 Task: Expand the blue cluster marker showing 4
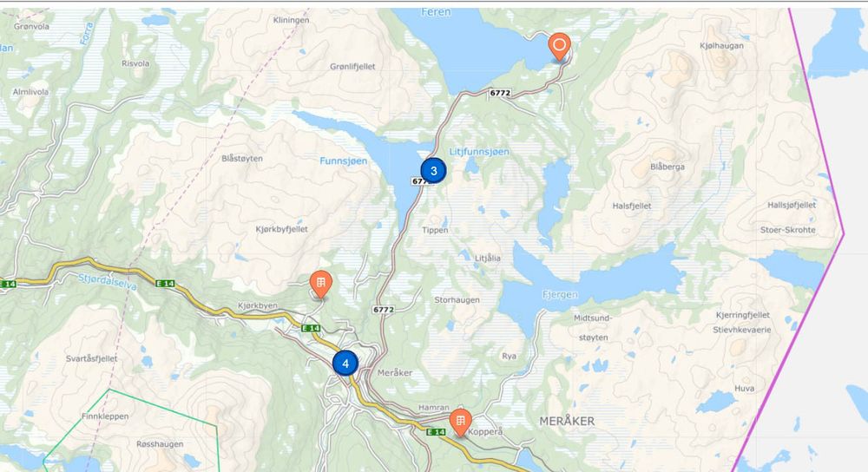(x=345, y=364)
